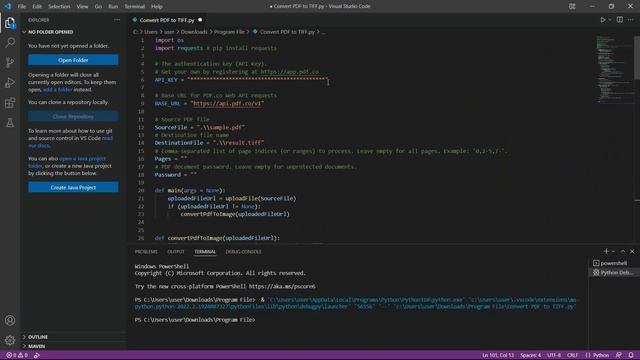Image resolution: width=640 pixels, height=360 pixels.
Task: Open the Search view in activity bar
Action: click(x=10, y=42)
